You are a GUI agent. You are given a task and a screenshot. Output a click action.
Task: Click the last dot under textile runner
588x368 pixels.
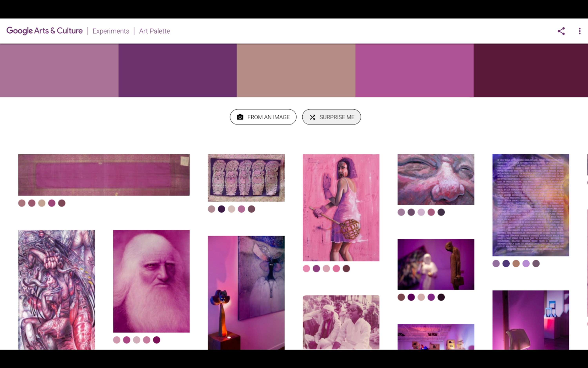(62, 203)
